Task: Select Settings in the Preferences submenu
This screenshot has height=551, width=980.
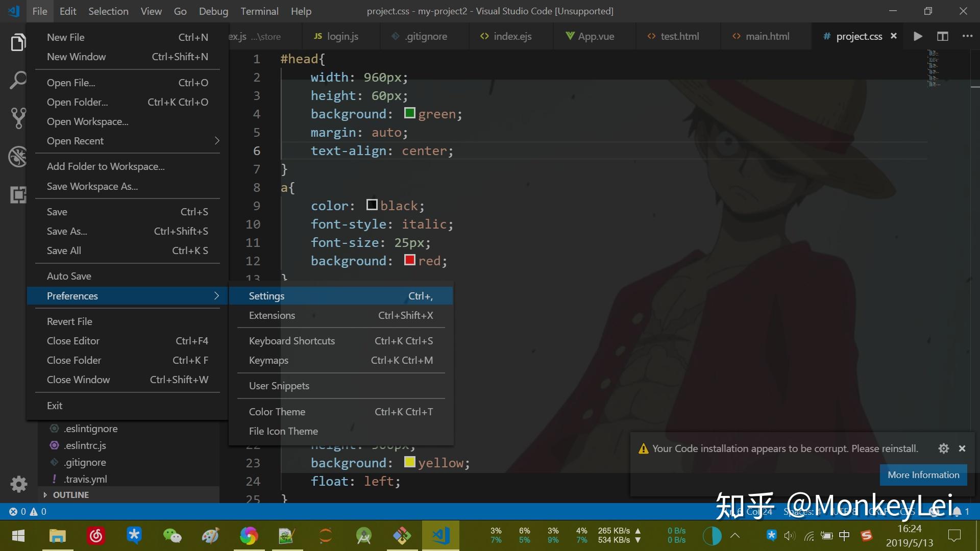Action: [x=266, y=295]
